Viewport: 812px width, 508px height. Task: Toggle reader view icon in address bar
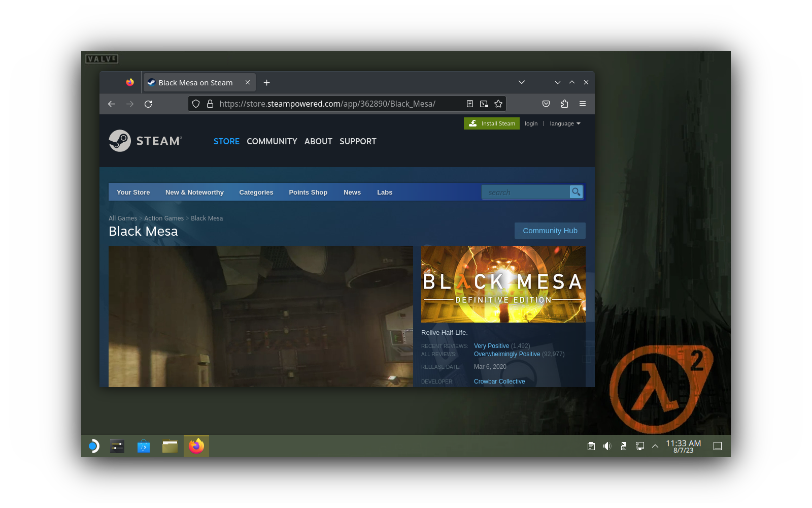click(x=470, y=104)
